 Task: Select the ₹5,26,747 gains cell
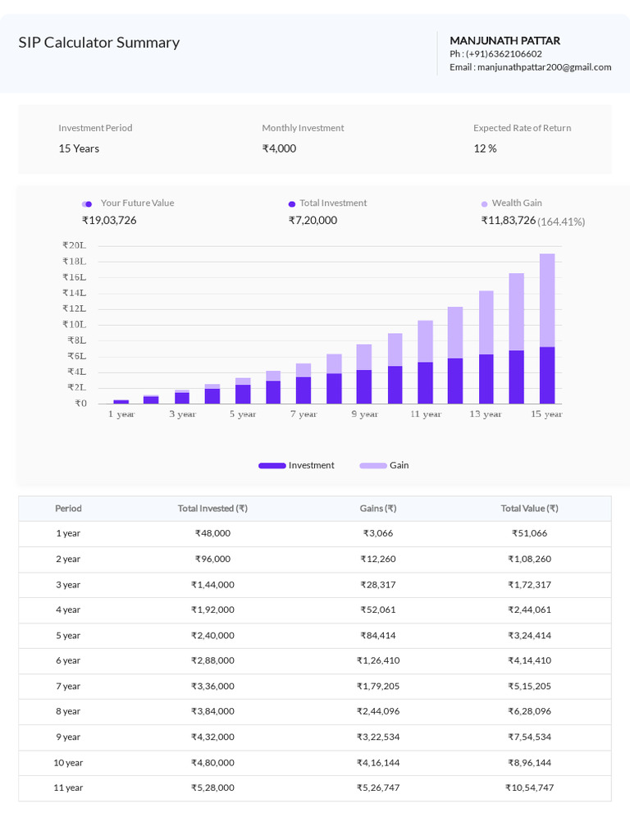378,788
